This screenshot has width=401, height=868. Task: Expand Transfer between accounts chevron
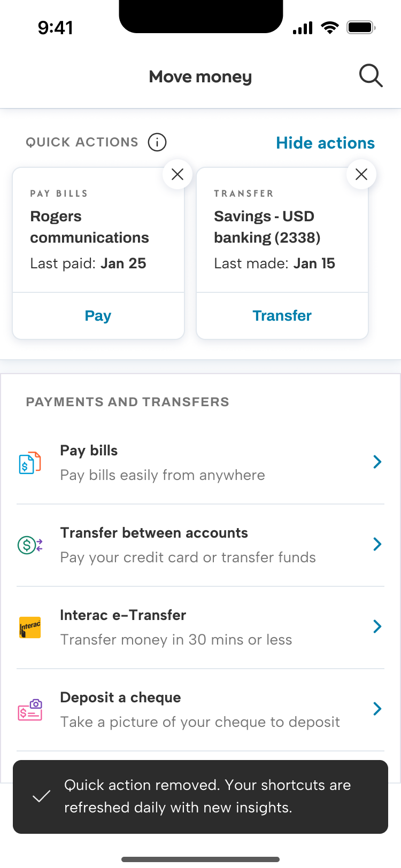377,544
